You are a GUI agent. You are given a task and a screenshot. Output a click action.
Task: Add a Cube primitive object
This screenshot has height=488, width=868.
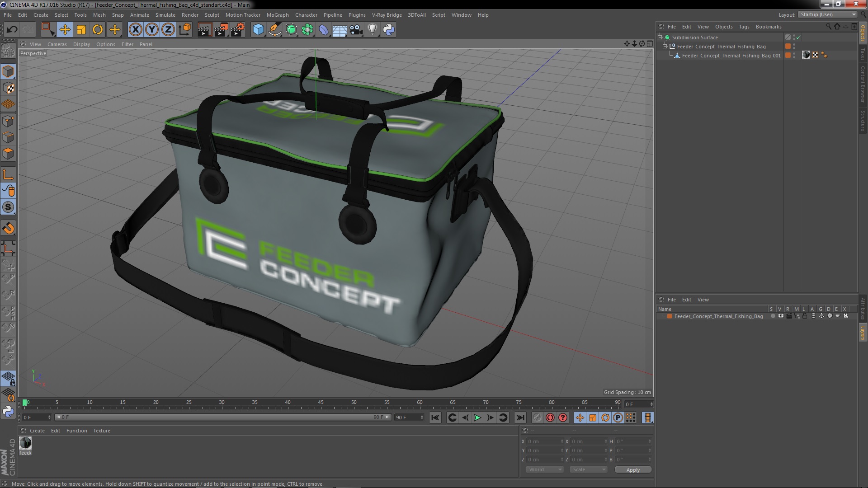258,30
